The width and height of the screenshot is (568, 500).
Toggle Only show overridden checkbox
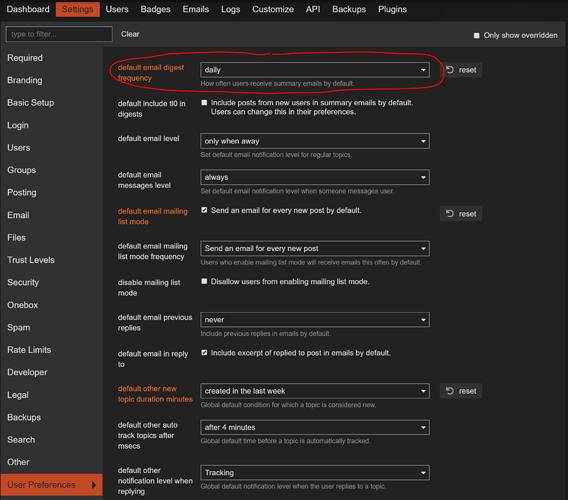pyautogui.click(x=476, y=36)
